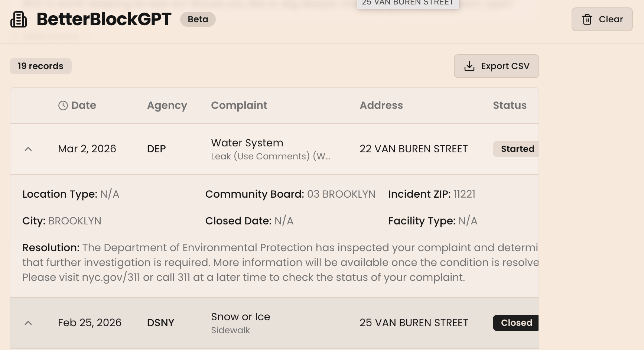644x350 pixels.
Task: Collapse the Feb 25, 2026 record row
Action: tap(28, 323)
